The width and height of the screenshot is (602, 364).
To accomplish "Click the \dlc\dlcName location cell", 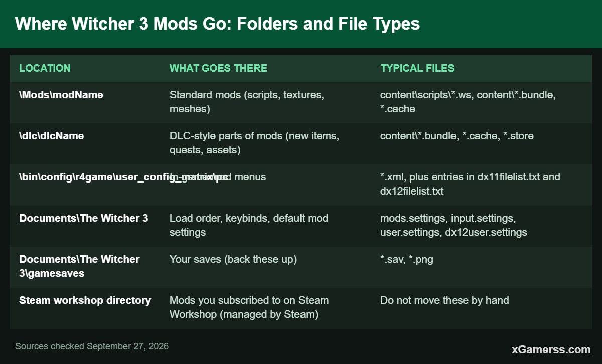I will pos(51,136).
